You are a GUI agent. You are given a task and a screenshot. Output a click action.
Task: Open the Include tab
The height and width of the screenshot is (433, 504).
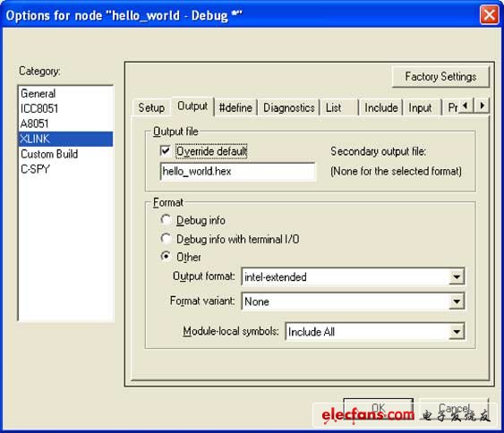380,107
